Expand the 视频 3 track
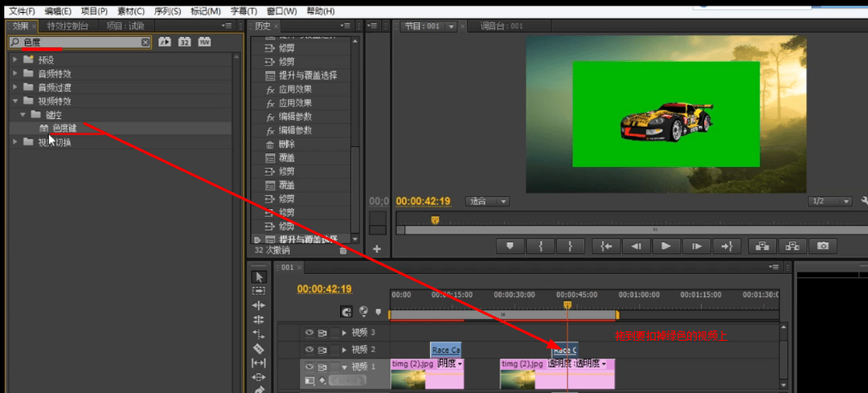868x393 pixels. point(345,334)
